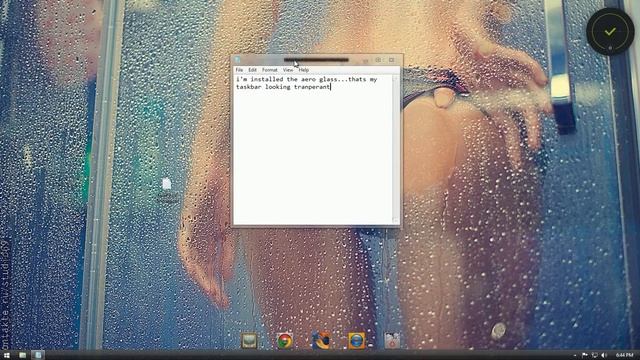
Task: Place cursor in the line starting "taskbar looking"
Action: (282, 87)
